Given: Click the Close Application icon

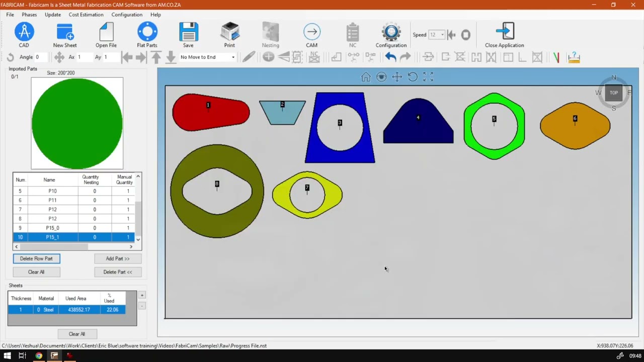Looking at the screenshot, I should pos(505,32).
